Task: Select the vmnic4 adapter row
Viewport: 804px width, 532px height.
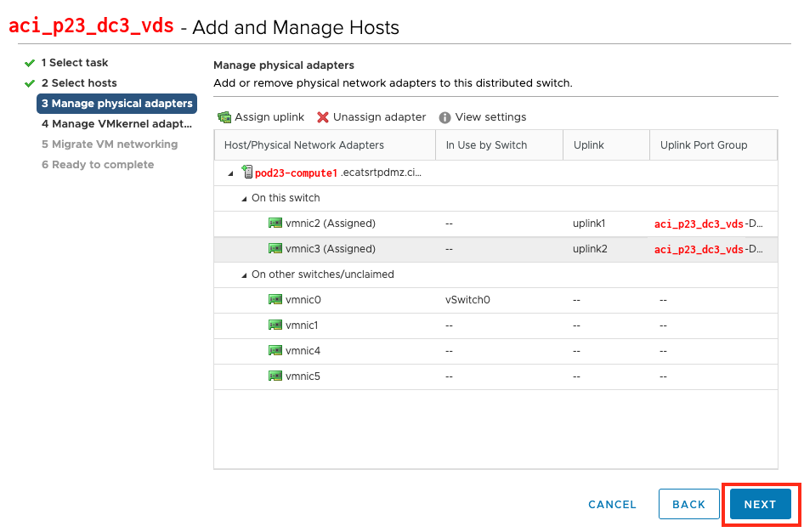Action: click(x=495, y=351)
